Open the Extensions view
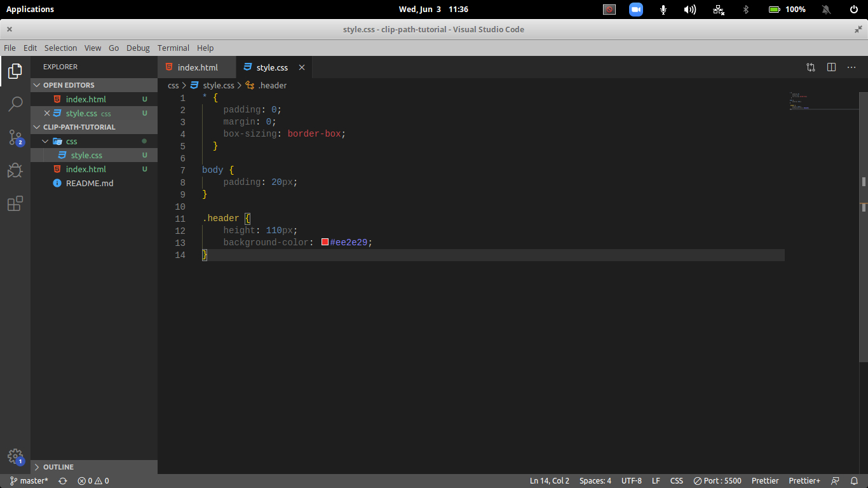 coord(15,203)
